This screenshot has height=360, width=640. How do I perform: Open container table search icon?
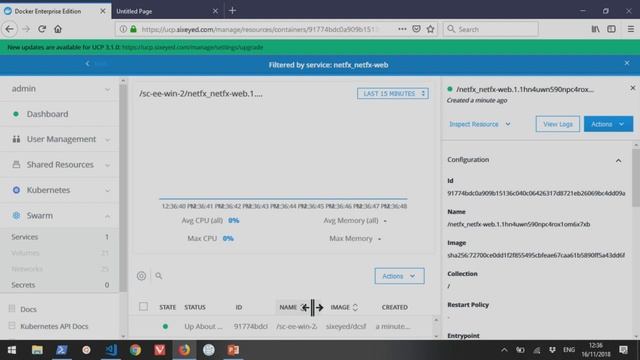(x=159, y=276)
